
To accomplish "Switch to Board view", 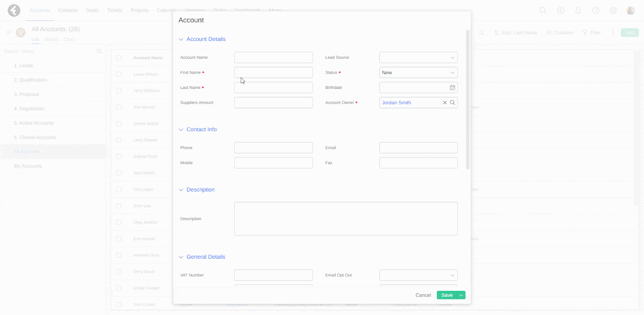I will (x=51, y=39).
